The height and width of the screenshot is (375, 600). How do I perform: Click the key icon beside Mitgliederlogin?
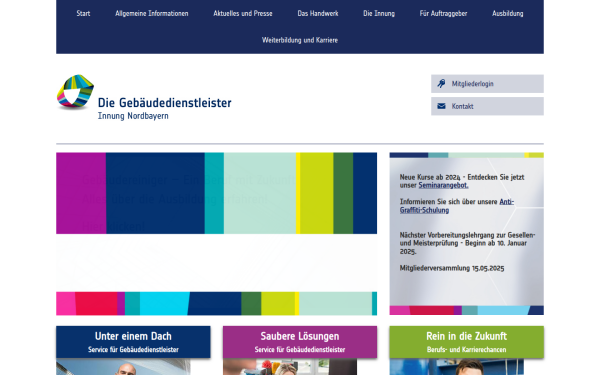click(441, 83)
